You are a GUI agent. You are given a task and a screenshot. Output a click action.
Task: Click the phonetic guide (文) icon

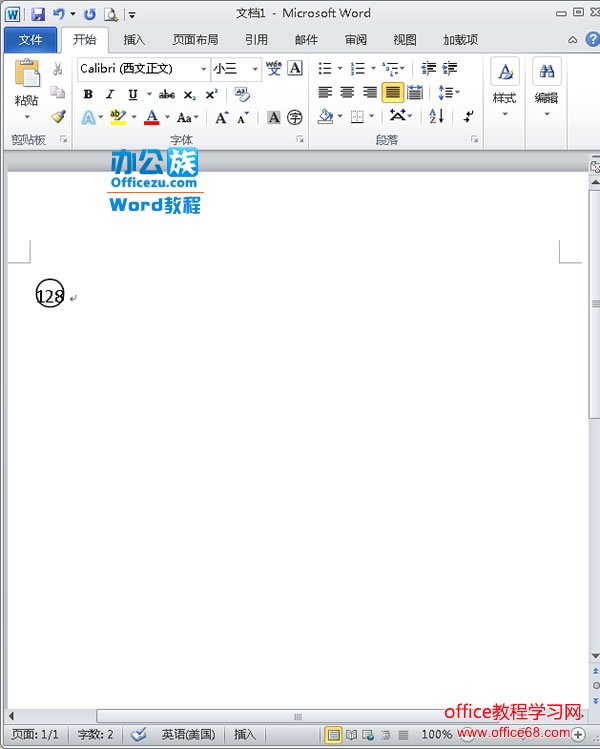273,69
